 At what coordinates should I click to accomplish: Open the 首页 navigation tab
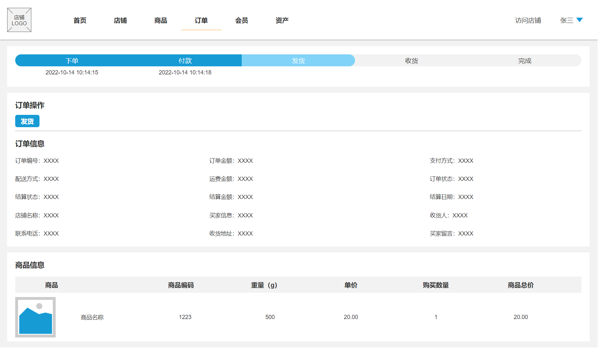[x=80, y=20]
